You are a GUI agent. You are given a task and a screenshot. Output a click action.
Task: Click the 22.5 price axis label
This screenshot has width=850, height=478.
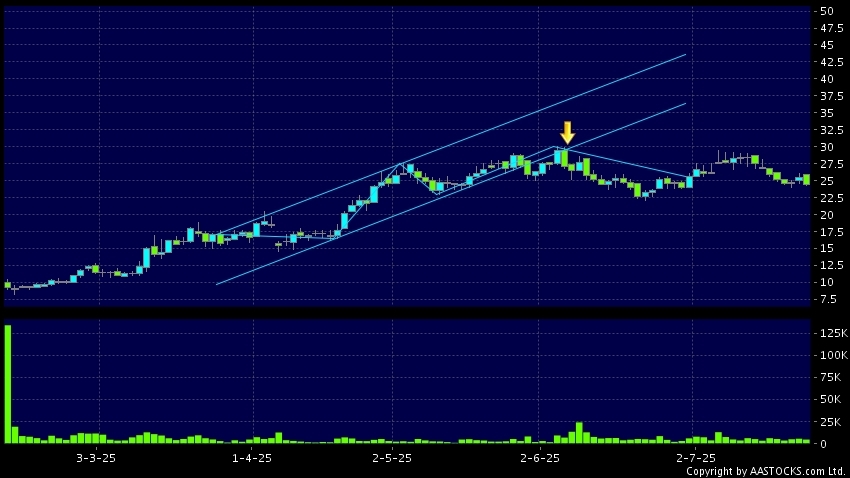point(832,198)
